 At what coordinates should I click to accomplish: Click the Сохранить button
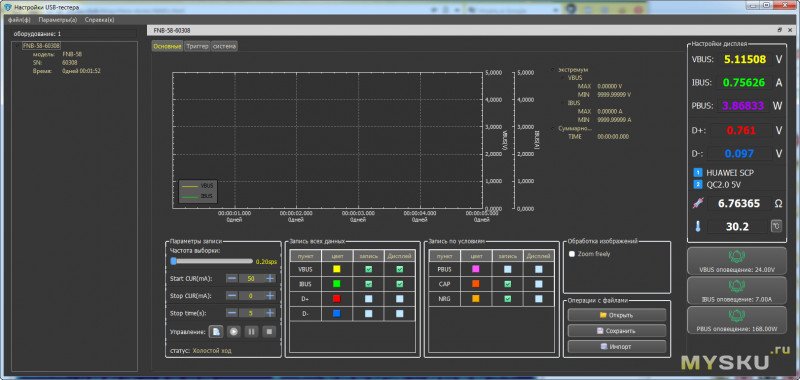click(x=616, y=331)
